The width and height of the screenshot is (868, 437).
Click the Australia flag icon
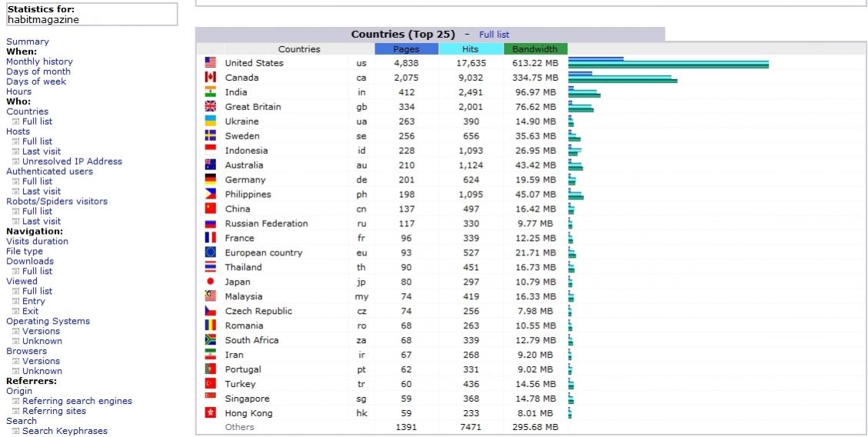pos(211,165)
